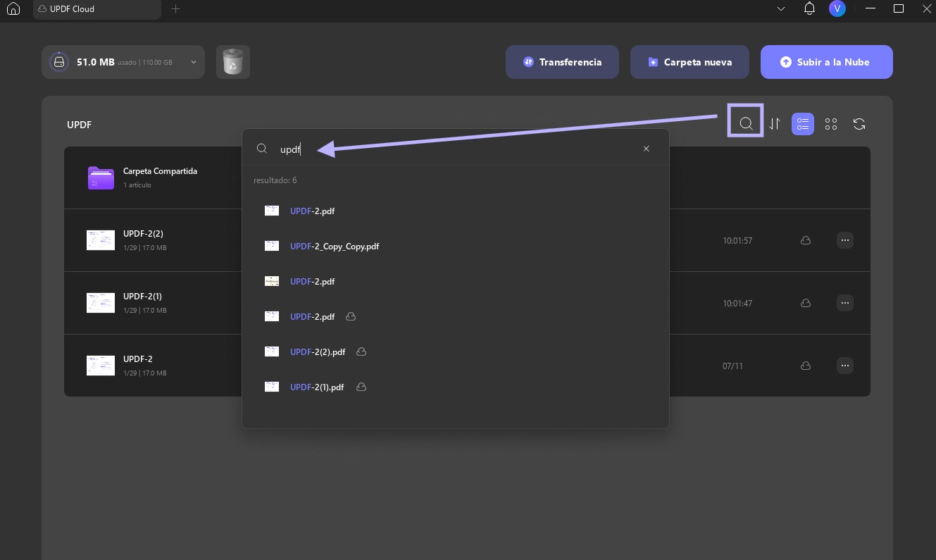The image size is (936, 560).
Task: Click the cloud status icon in 07/11 row
Action: [806, 366]
